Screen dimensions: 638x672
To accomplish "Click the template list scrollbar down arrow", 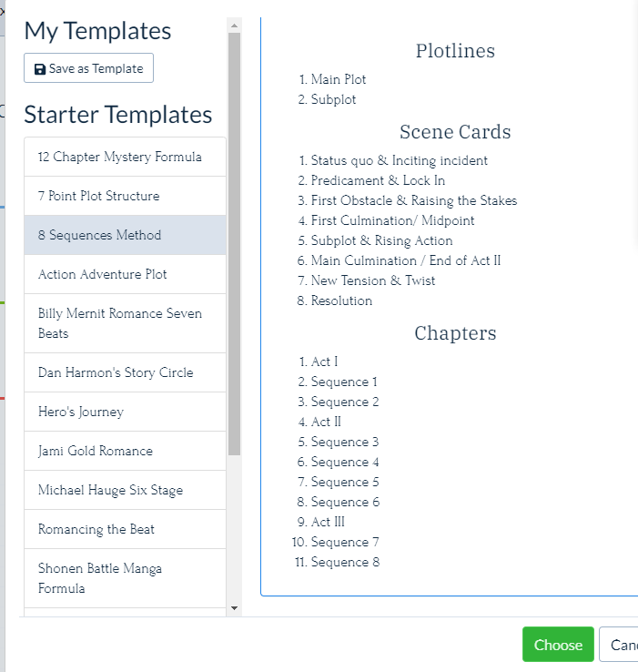I will [235, 607].
